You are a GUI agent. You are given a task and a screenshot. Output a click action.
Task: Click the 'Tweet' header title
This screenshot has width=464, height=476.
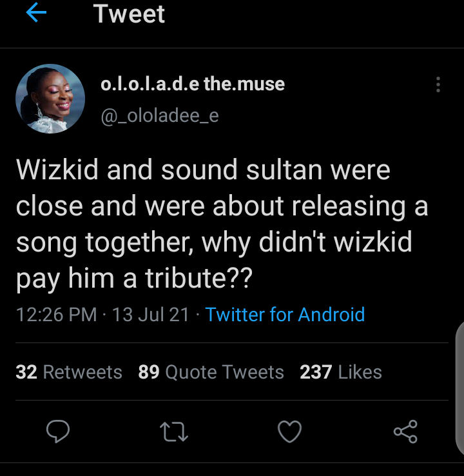tap(129, 14)
